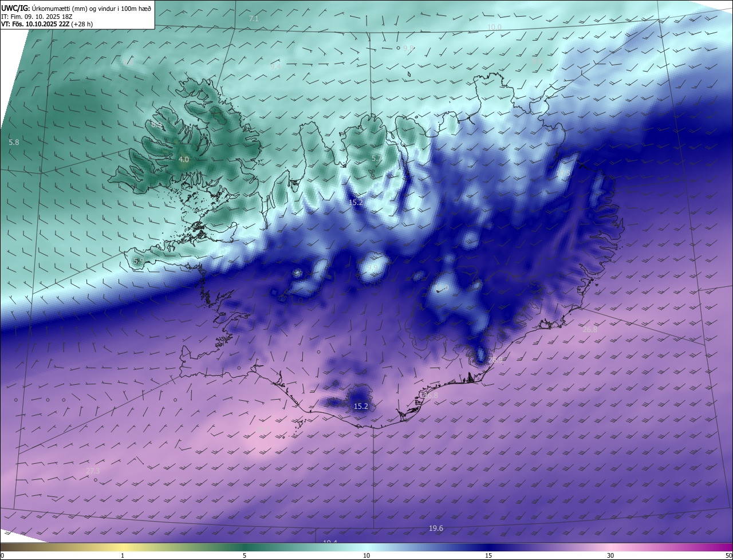Click the 5.7 value label on the map
The width and height of the screenshot is (733, 560).
coord(376,158)
